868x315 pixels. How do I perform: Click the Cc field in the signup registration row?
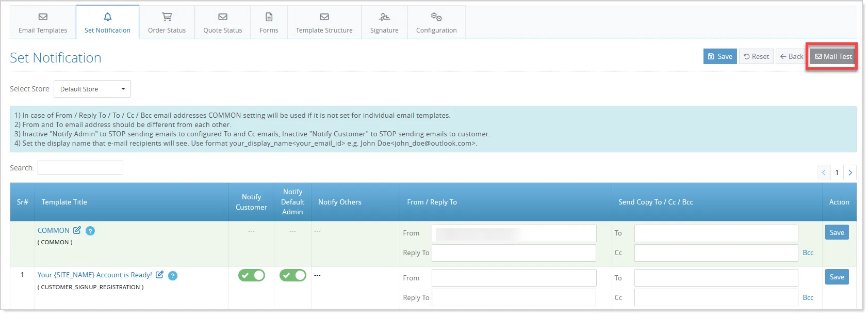pos(716,297)
